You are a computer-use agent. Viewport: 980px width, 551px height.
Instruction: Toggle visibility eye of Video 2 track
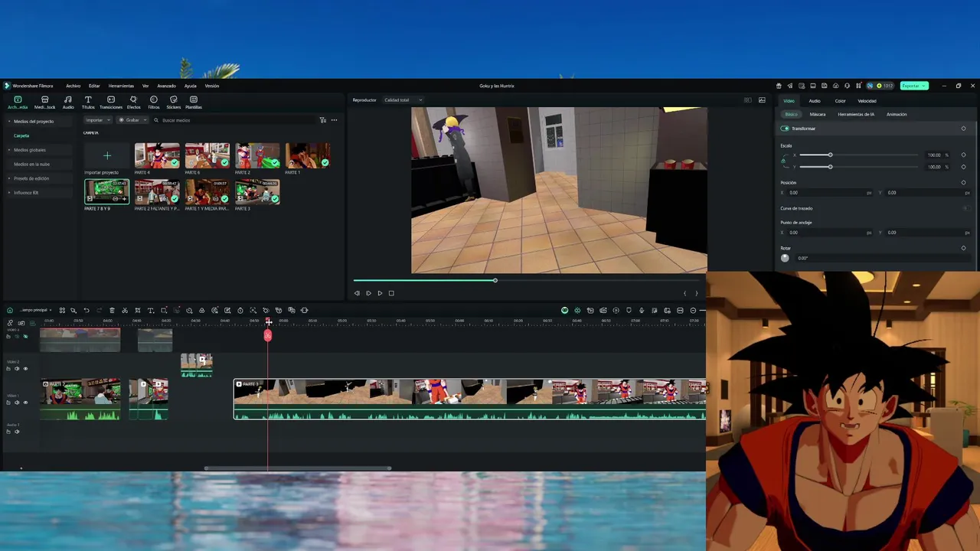point(25,369)
